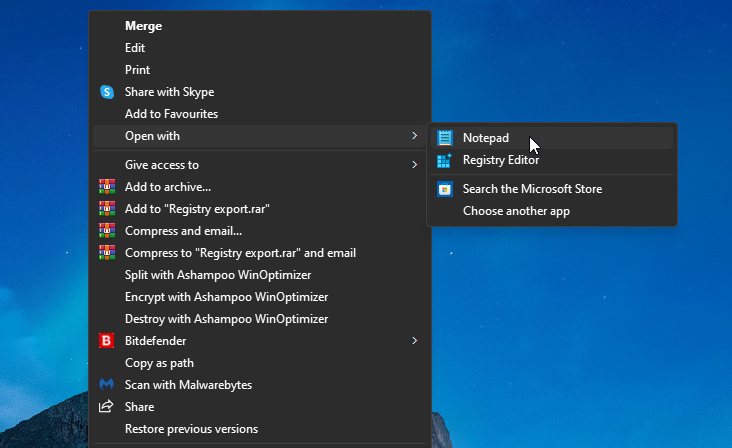
Task: Click WinRAR icon for Add to "Registry export.rar"
Action: tap(107, 209)
